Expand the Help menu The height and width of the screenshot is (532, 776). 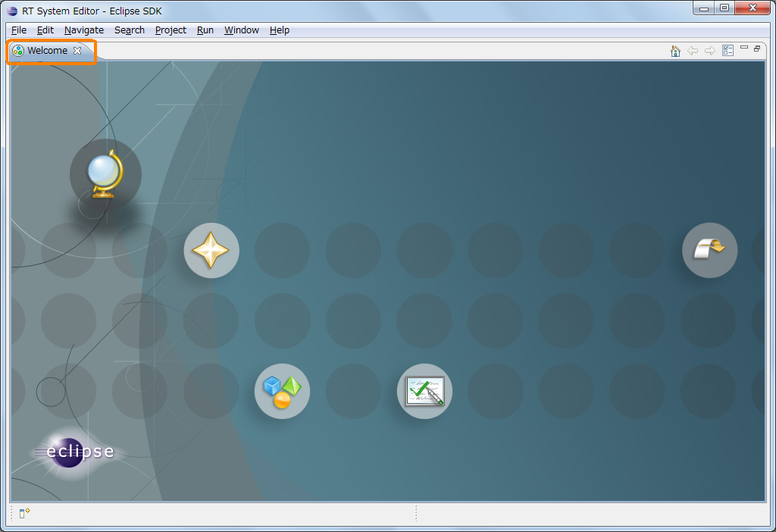point(279,30)
